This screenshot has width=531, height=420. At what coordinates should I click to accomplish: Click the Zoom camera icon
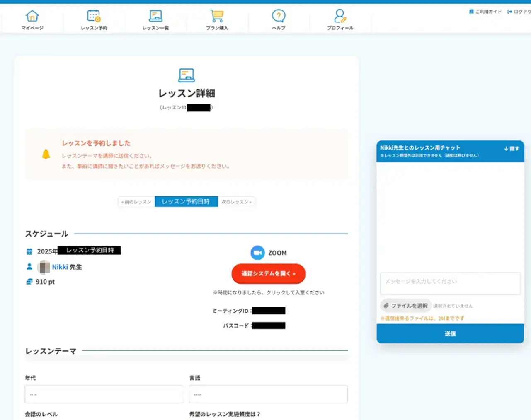point(257,253)
